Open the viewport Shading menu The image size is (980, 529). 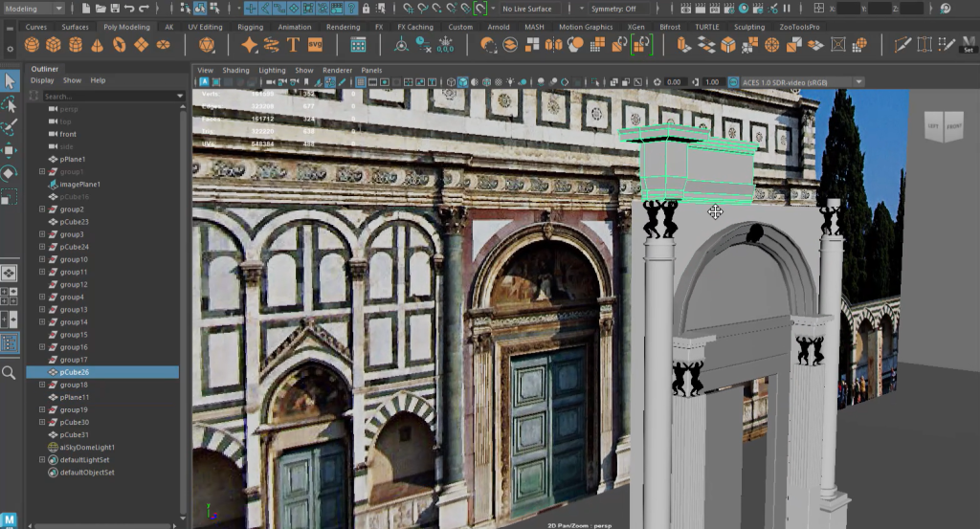tap(235, 70)
